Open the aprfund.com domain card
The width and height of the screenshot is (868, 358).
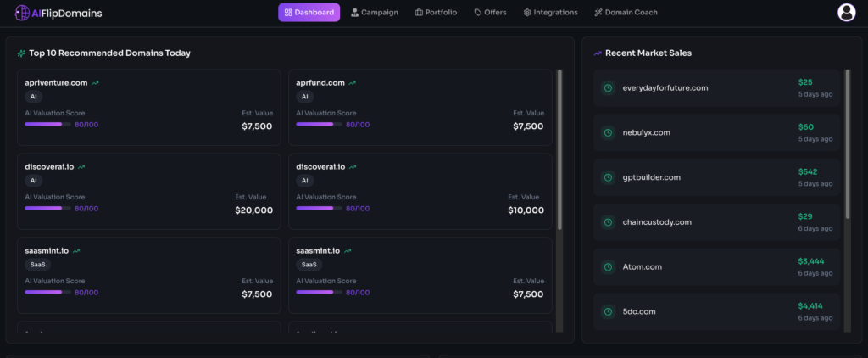click(420, 108)
